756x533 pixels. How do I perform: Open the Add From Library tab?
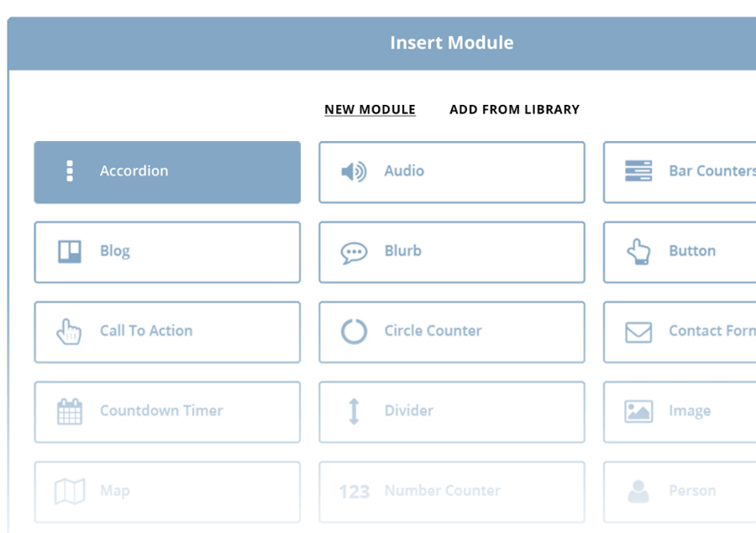tap(514, 110)
